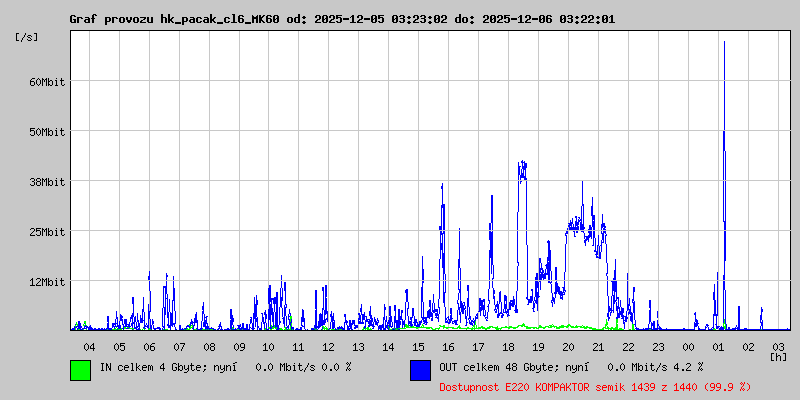The height and width of the screenshot is (400, 800).
Task: Select the 15 hour marker on x-axis
Action: pyautogui.click(x=418, y=346)
